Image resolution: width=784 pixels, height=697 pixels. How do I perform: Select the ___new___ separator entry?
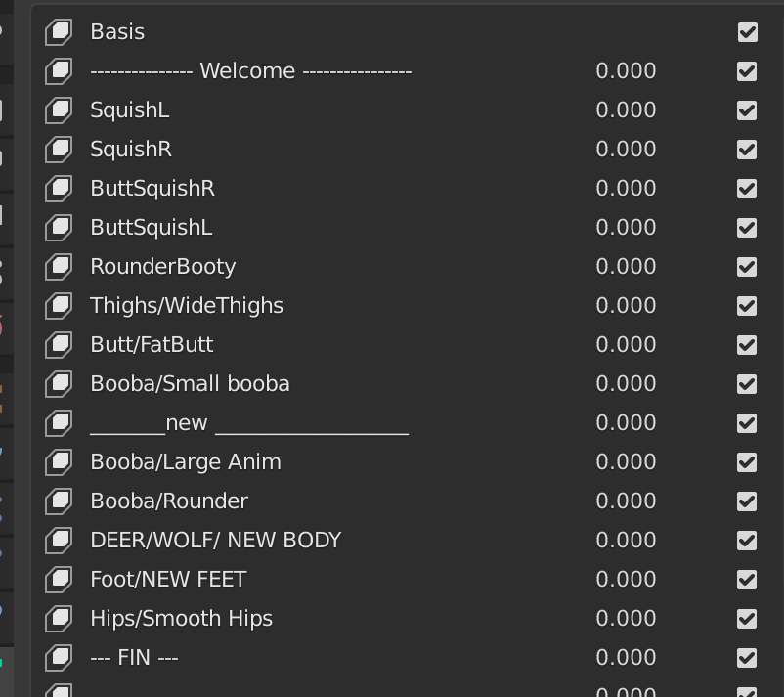coord(249,423)
